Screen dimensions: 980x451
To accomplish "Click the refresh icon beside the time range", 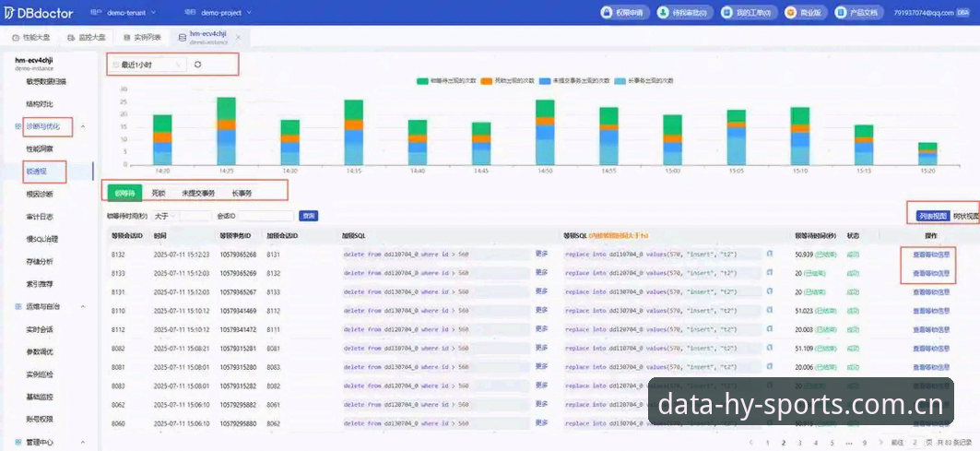I will click(x=197, y=65).
